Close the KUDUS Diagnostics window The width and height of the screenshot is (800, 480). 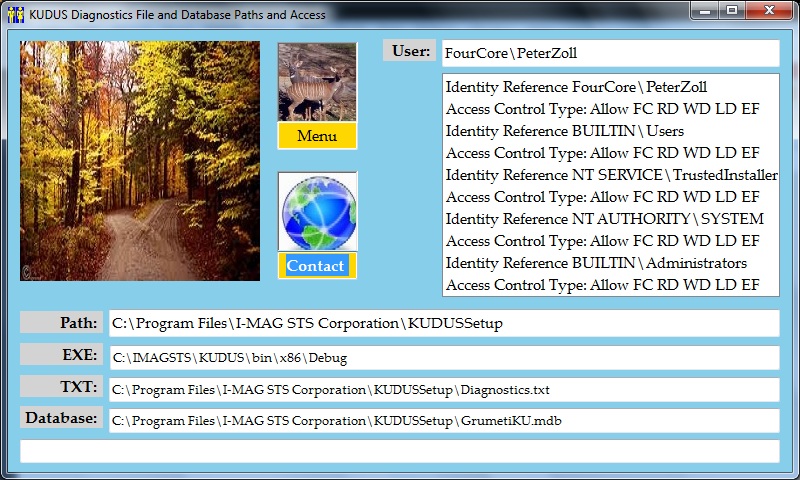pyautogui.click(x=769, y=10)
